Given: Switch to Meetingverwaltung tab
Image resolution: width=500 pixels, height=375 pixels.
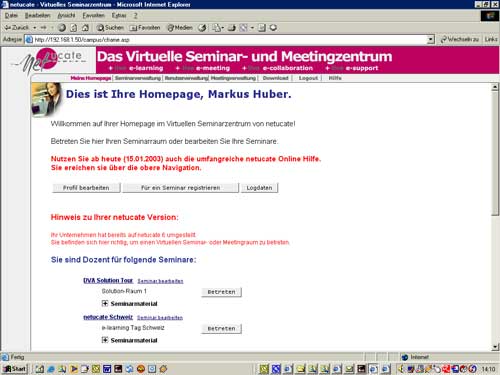Looking at the screenshot, I should pos(233,78).
